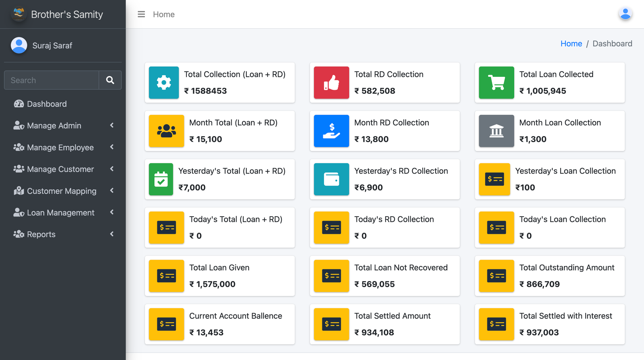Open the Reports menu item
Image resolution: width=644 pixels, height=360 pixels.
pos(63,234)
